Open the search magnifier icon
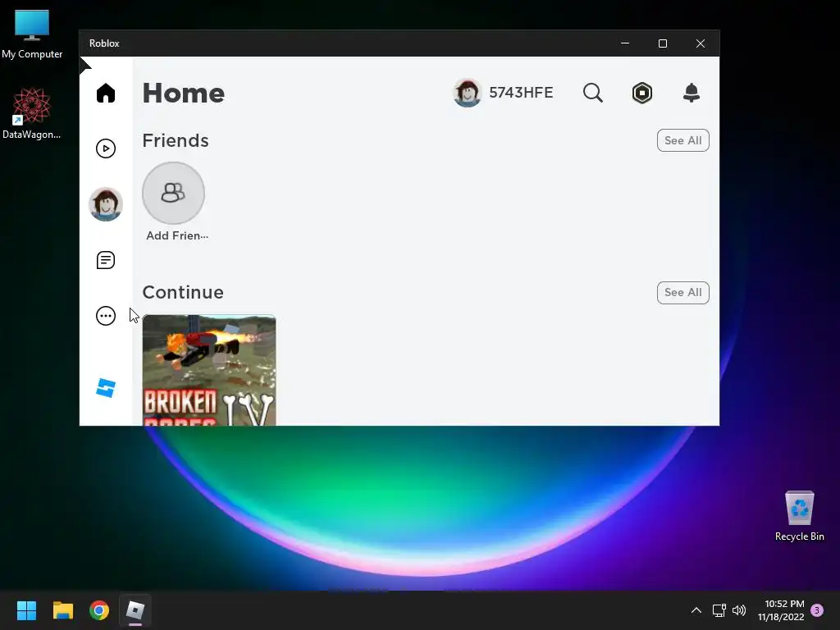This screenshot has height=630, width=840. [x=592, y=93]
